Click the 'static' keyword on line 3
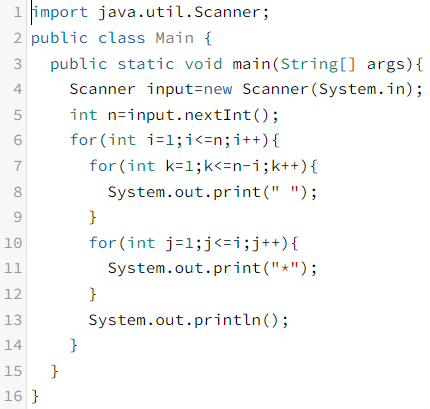 point(146,64)
